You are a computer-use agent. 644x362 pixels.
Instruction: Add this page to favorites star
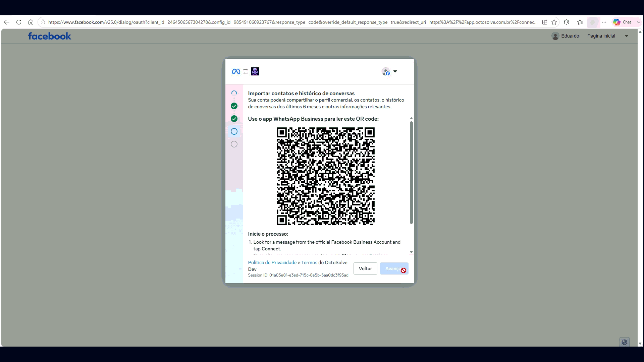[x=554, y=22]
